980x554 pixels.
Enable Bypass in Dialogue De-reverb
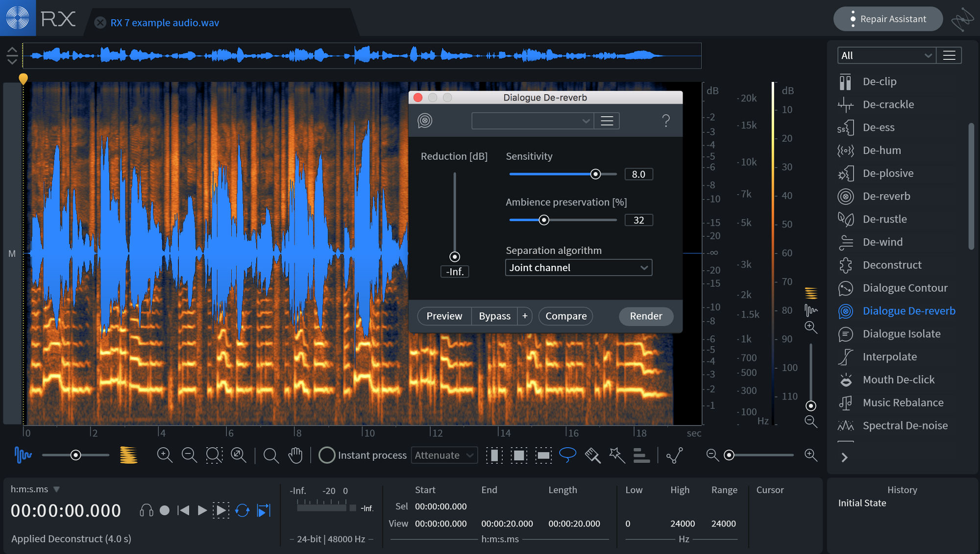(x=494, y=316)
